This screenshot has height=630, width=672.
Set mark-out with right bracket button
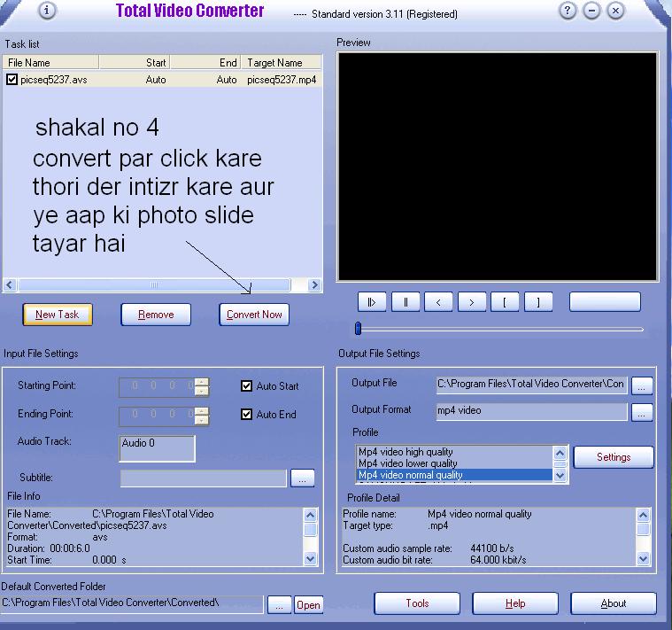point(537,302)
